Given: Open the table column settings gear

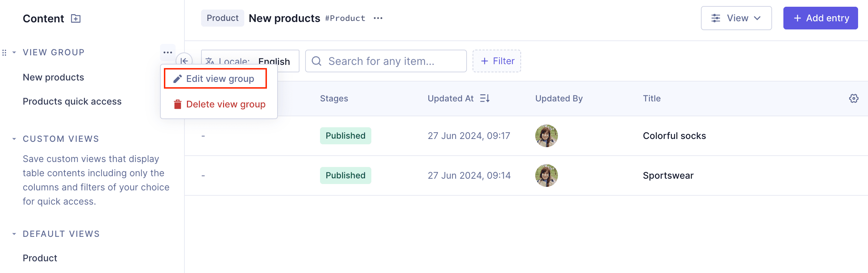Looking at the screenshot, I should [854, 99].
